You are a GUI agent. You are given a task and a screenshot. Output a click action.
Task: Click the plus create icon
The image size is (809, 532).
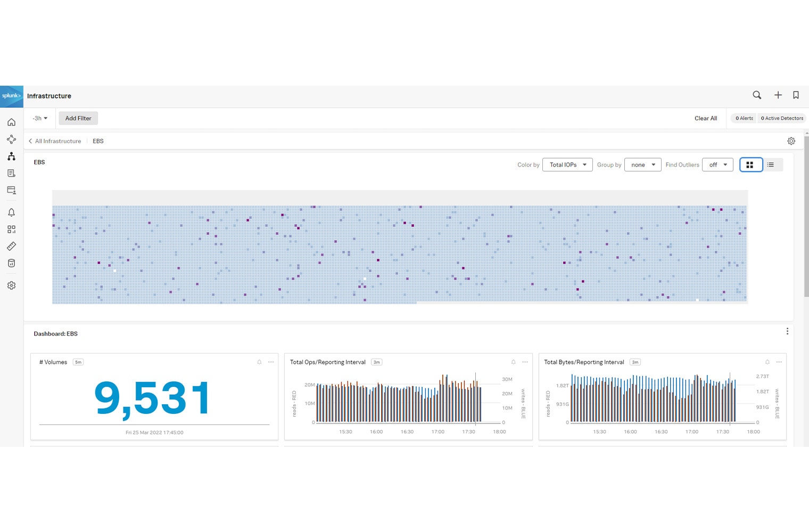coord(778,95)
